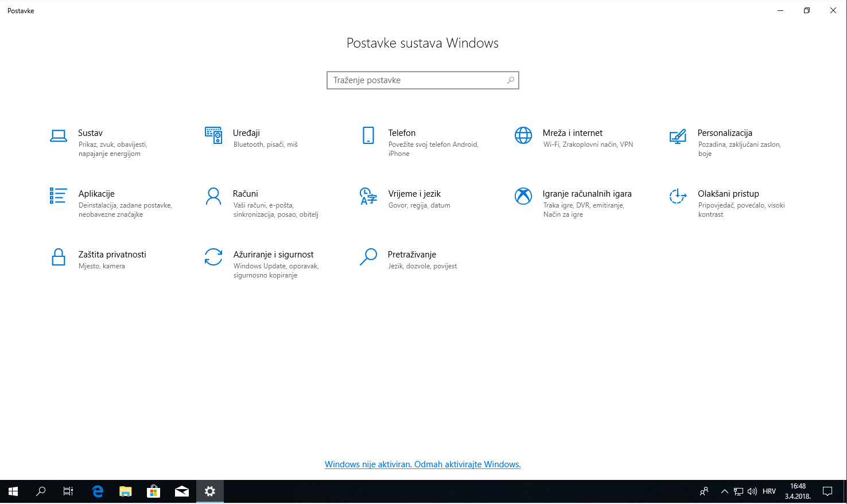Viewport: 847px width, 504px height.
Task: Open the Pretraživanje title
Action: [412, 255]
